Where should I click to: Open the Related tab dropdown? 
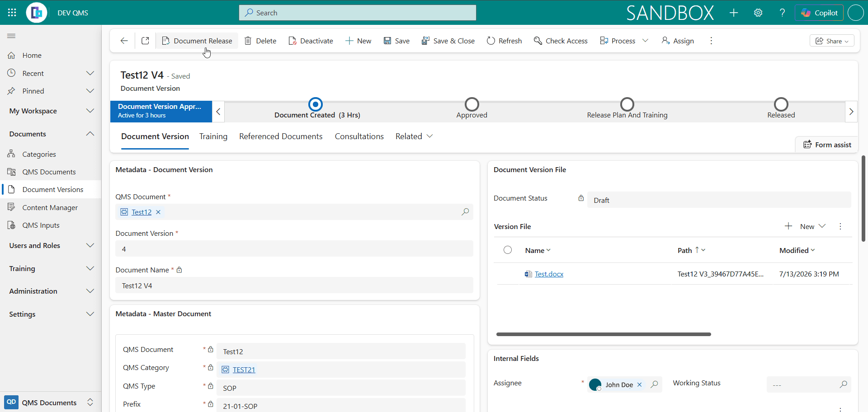coord(414,136)
